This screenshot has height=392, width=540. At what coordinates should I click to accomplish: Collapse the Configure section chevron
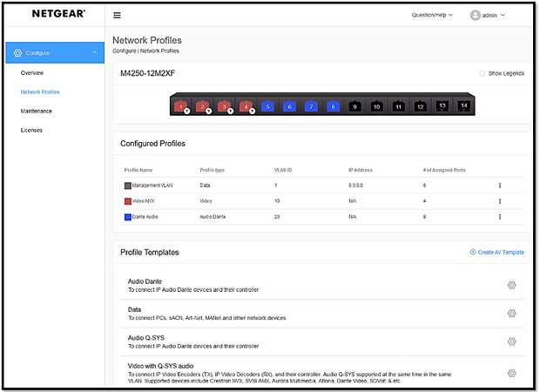click(x=95, y=52)
